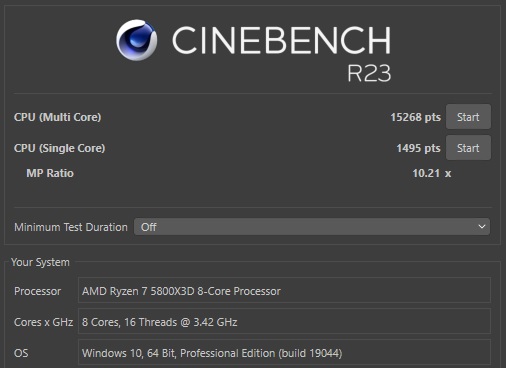The image size is (506, 368).
Task: Click the 15268 pts multi core score
Action: (x=416, y=117)
